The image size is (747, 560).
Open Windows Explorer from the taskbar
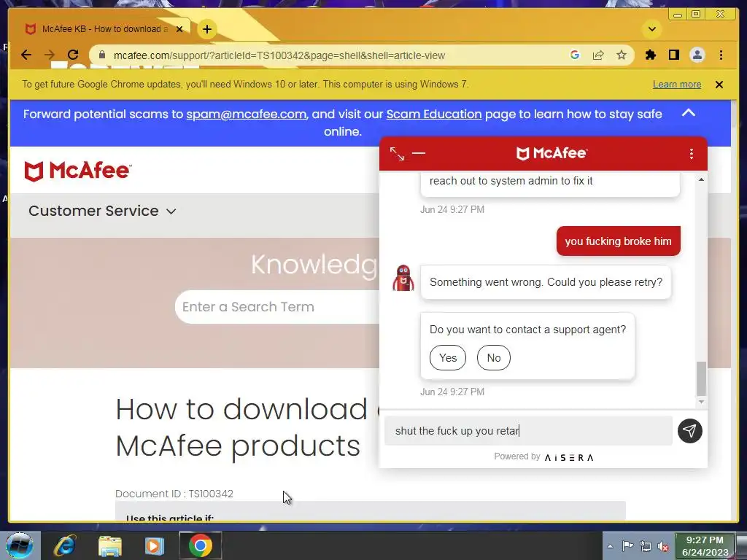(x=109, y=545)
